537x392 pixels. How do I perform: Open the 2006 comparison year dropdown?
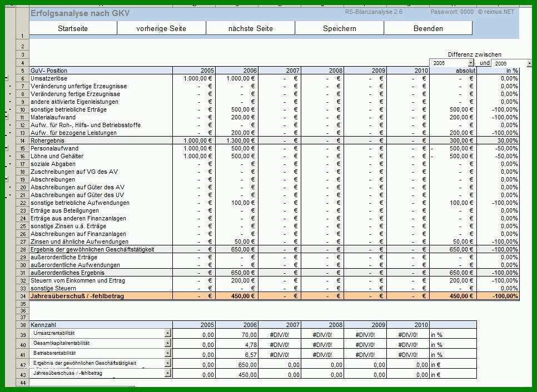point(529,63)
